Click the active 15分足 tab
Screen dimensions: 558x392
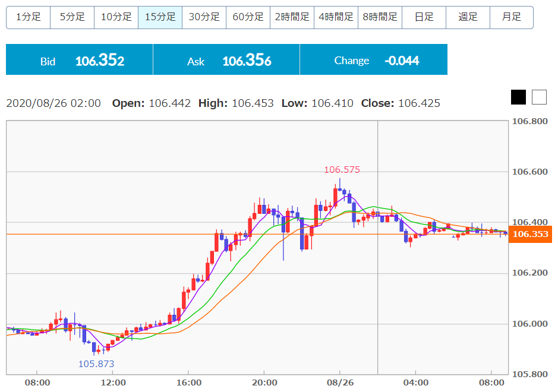coord(160,17)
